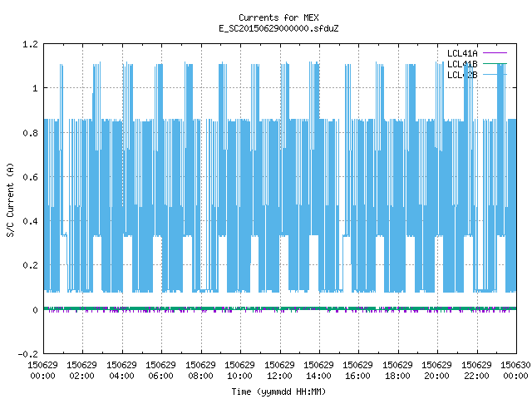Click the x-axis tick label 150629 10:00
532x399 pixels.
(240, 371)
